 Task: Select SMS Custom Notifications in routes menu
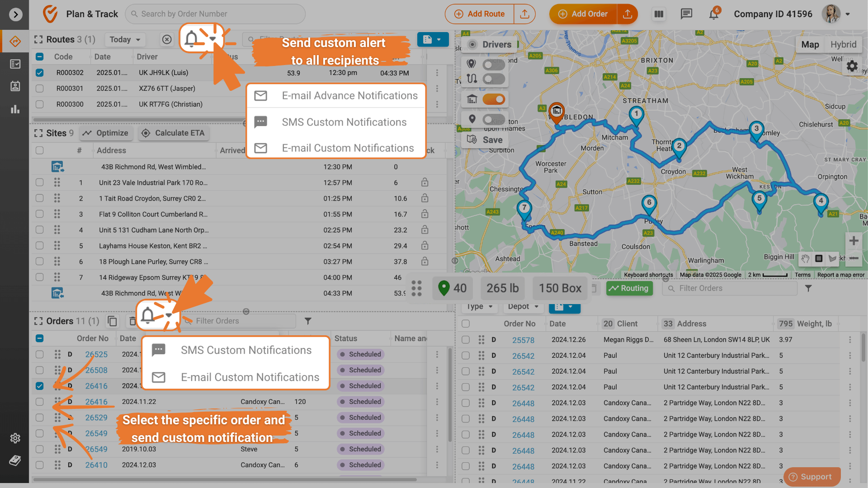pyautogui.click(x=336, y=122)
